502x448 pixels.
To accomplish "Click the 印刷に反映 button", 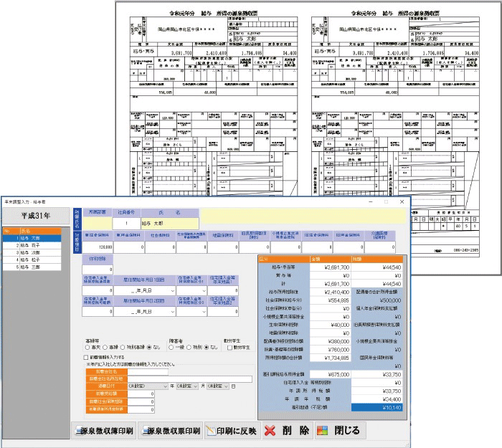I will [x=232, y=430].
